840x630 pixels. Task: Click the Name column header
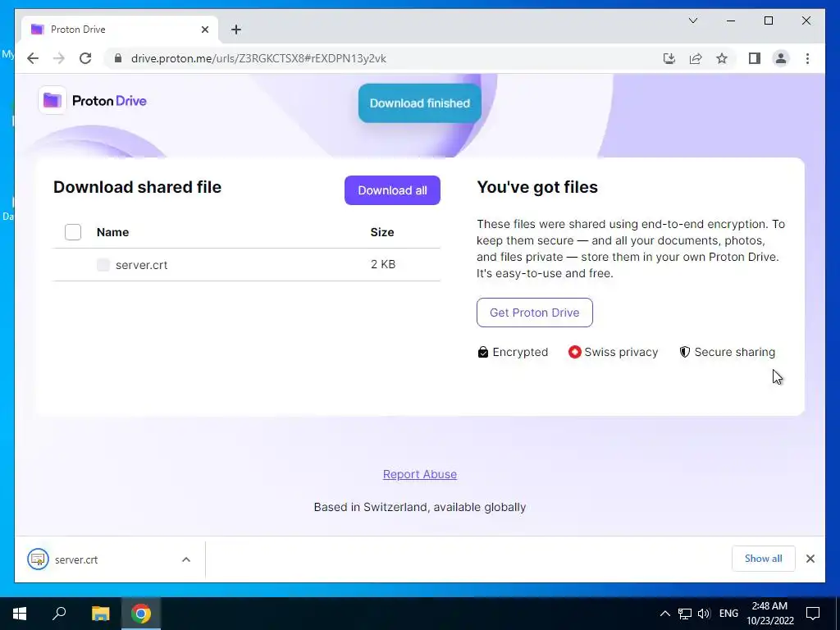[112, 232]
